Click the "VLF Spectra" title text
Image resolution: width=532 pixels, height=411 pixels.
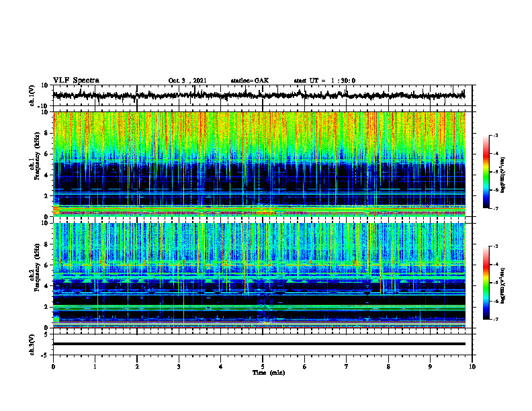(76, 81)
